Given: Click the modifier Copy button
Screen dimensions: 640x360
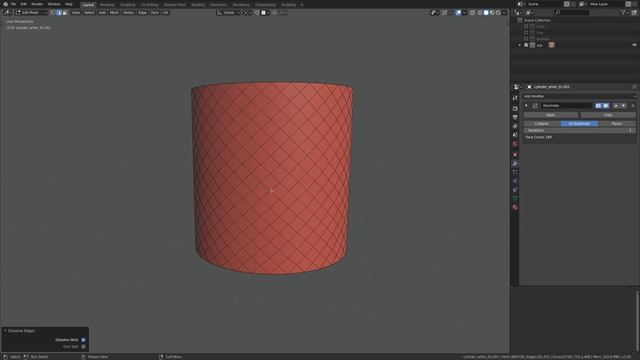Looking at the screenshot, I should [608, 115].
